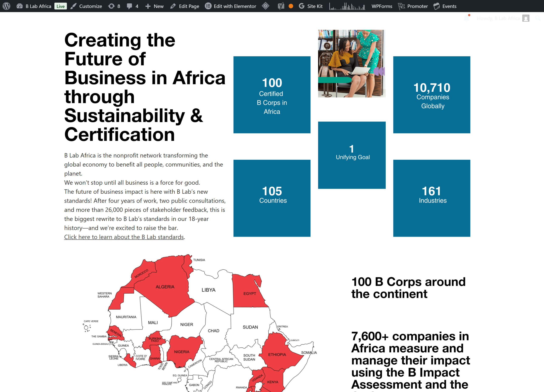
Task: View the 8 pending updates
Action: click(114, 6)
